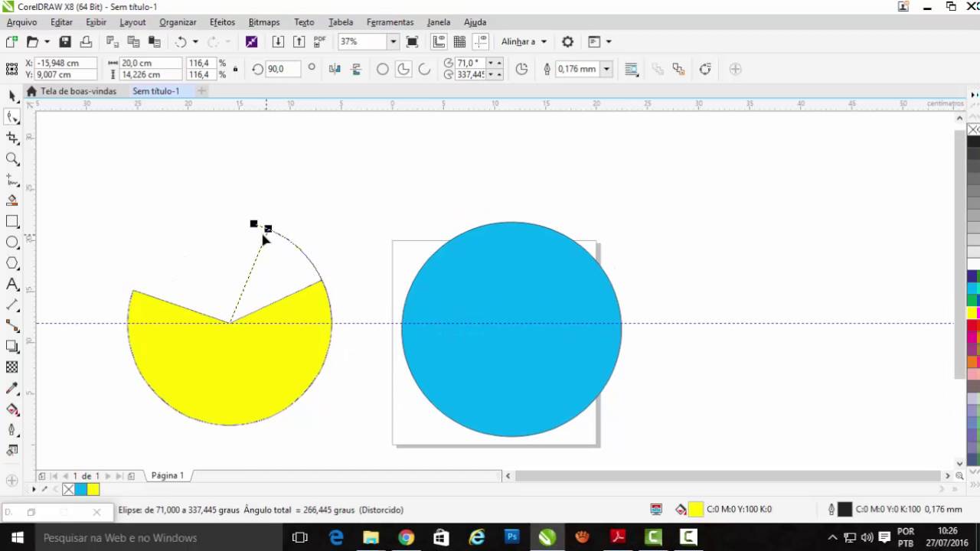Select the Parallel Dimension tool
Viewport: 980px width, 551px height.
12,305
